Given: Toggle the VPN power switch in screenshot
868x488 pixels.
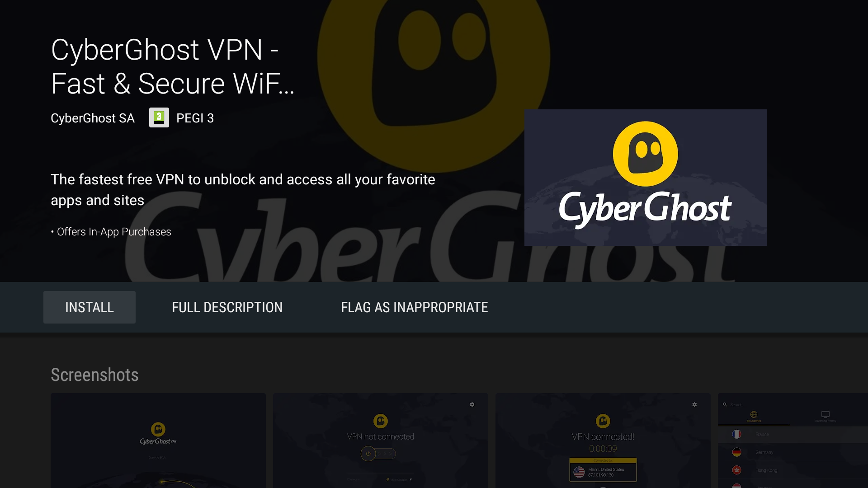Looking at the screenshot, I should [x=378, y=454].
